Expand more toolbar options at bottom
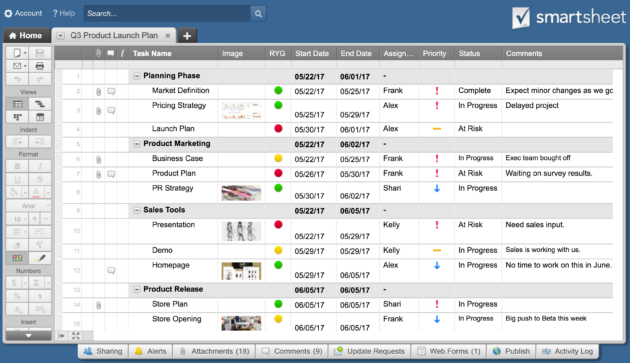This screenshot has height=363, width=630. pos(29,336)
